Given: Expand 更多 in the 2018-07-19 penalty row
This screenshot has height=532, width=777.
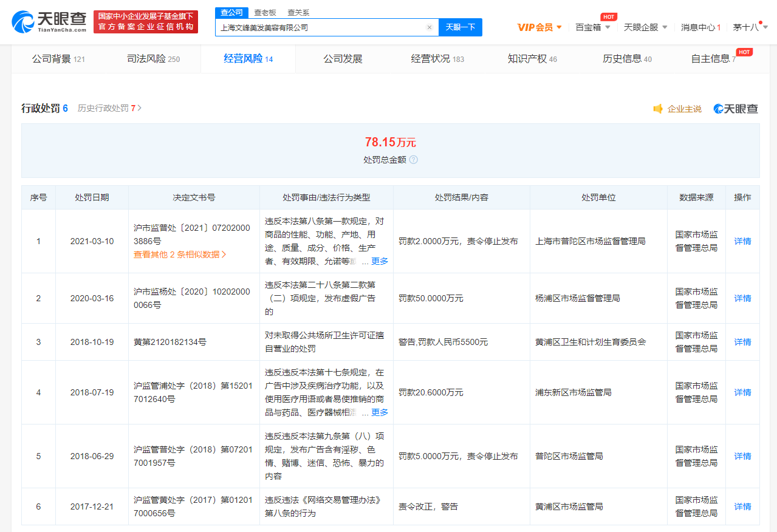Looking at the screenshot, I should [x=380, y=412].
